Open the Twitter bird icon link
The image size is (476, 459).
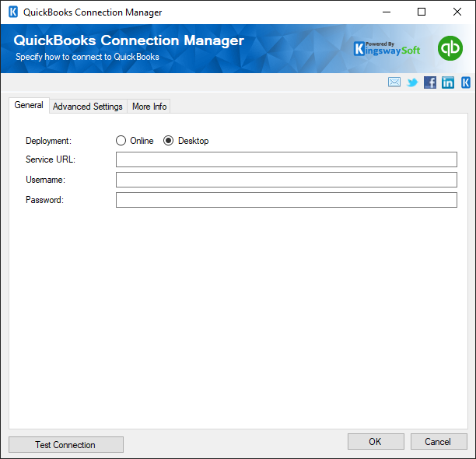tap(412, 82)
